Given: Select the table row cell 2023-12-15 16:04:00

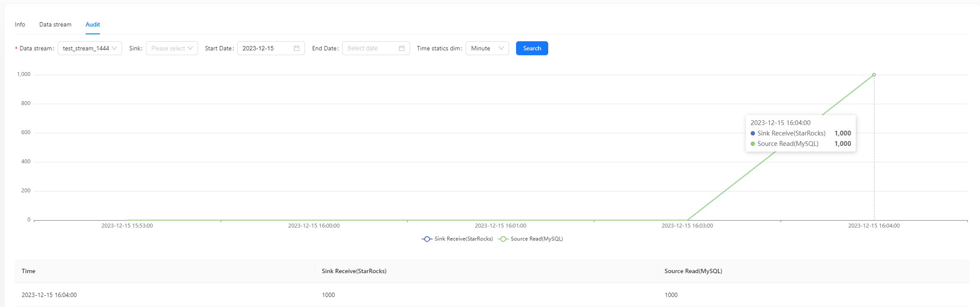Looking at the screenshot, I should 50,295.
